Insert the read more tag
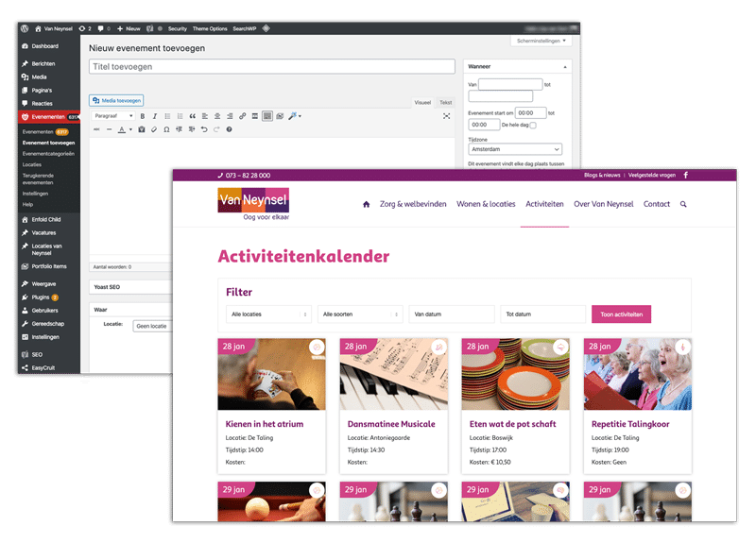This screenshot has height=543, width=756. pos(255,116)
